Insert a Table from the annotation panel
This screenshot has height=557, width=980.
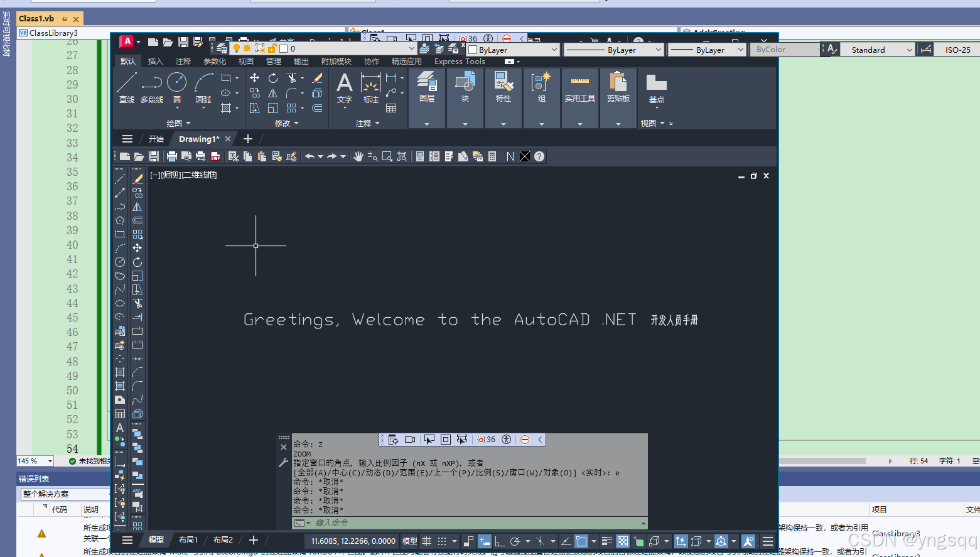391,108
